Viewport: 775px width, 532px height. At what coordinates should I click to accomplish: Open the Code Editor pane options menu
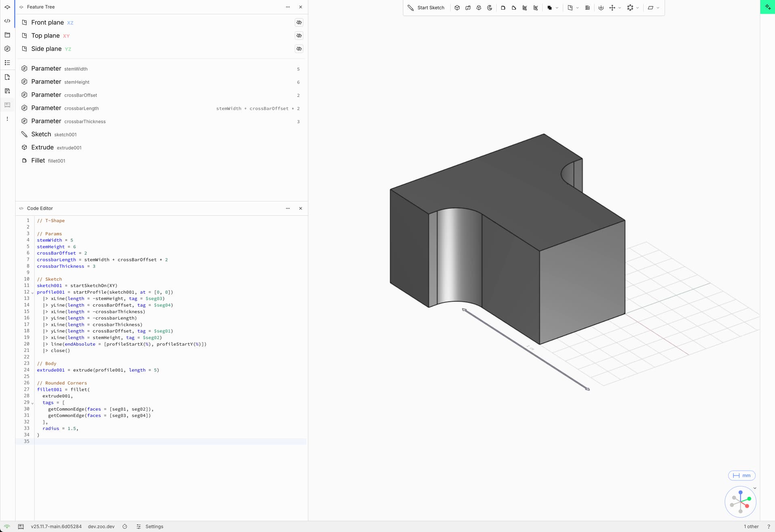click(288, 209)
